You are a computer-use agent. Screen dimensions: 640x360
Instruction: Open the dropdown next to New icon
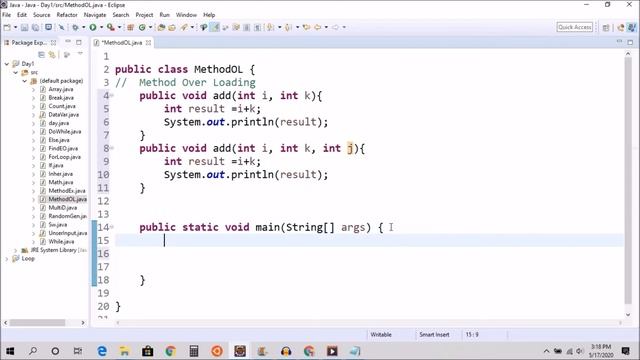pos(16,27)
